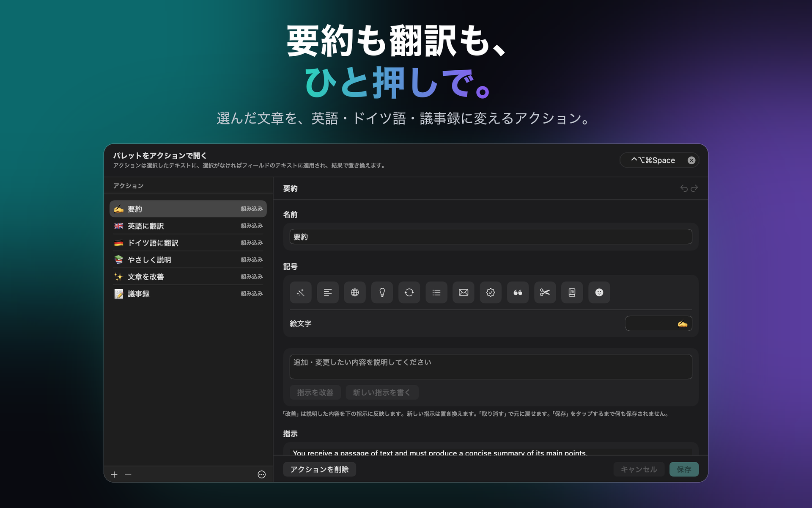This screenshot has width=812, height=508.
Task: Select the 議事録 action
Action: pyautogui.click(x=188, y=293)
